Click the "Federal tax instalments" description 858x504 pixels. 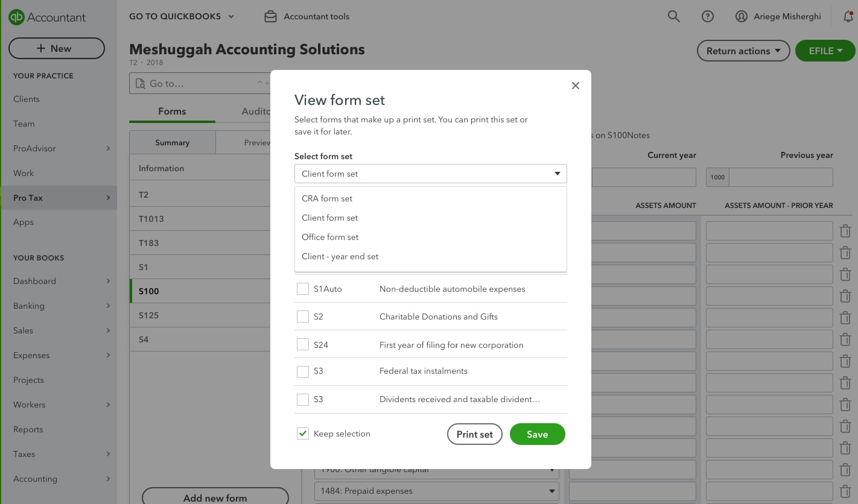[x=424, y=371]
